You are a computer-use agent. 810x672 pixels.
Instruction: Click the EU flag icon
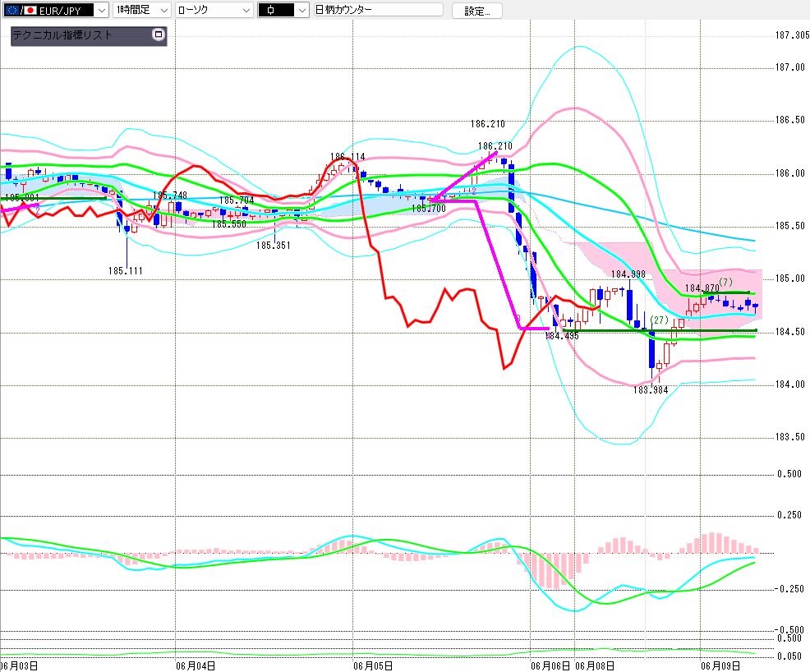click(x=12, y=10)
